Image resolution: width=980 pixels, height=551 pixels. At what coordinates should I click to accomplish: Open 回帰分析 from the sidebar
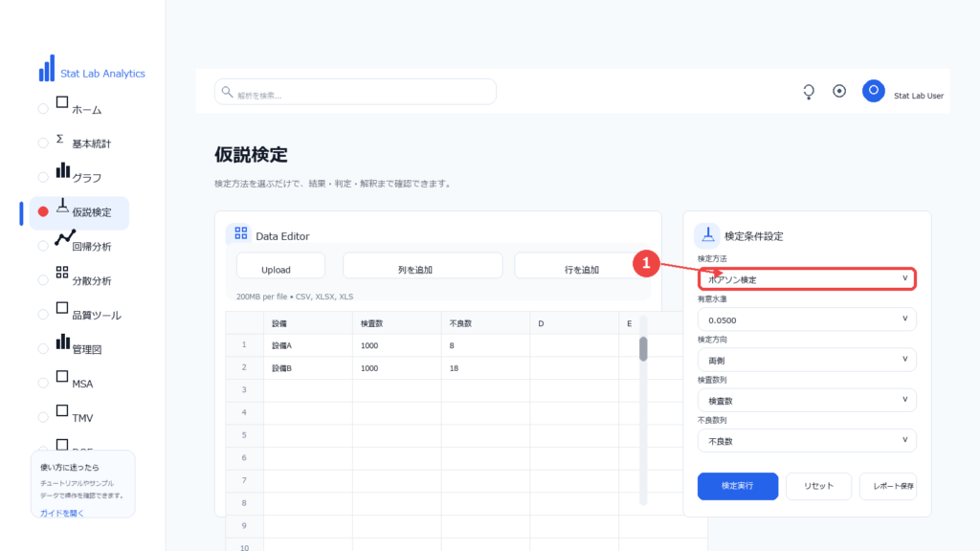click(x=91, y=247)
